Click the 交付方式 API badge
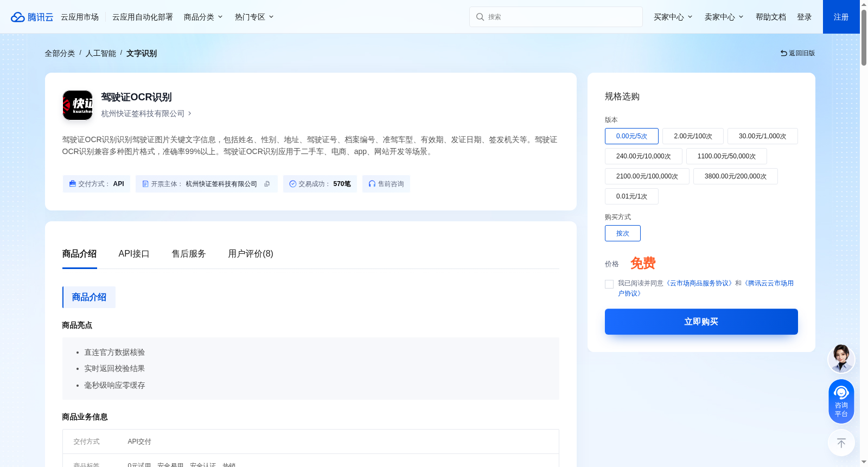The image size is (868, 467). point(97,184)
